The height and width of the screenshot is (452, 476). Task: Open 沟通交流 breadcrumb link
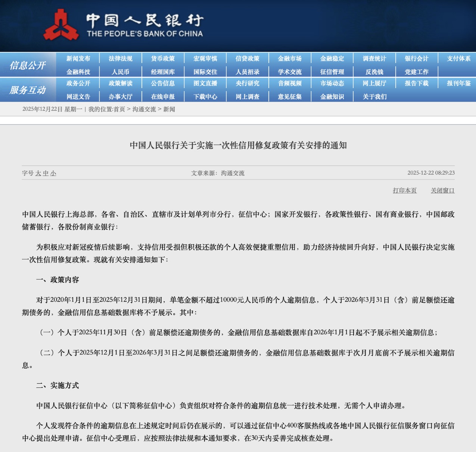coord(144,109)
